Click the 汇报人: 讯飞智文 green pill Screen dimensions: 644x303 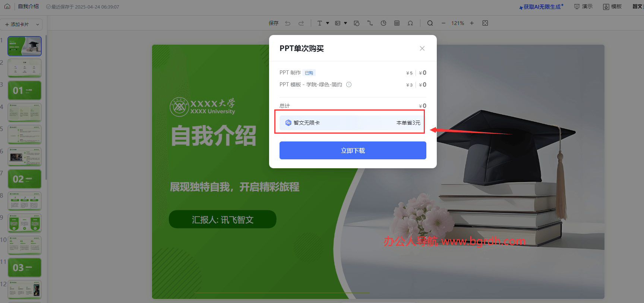[222, 220]
